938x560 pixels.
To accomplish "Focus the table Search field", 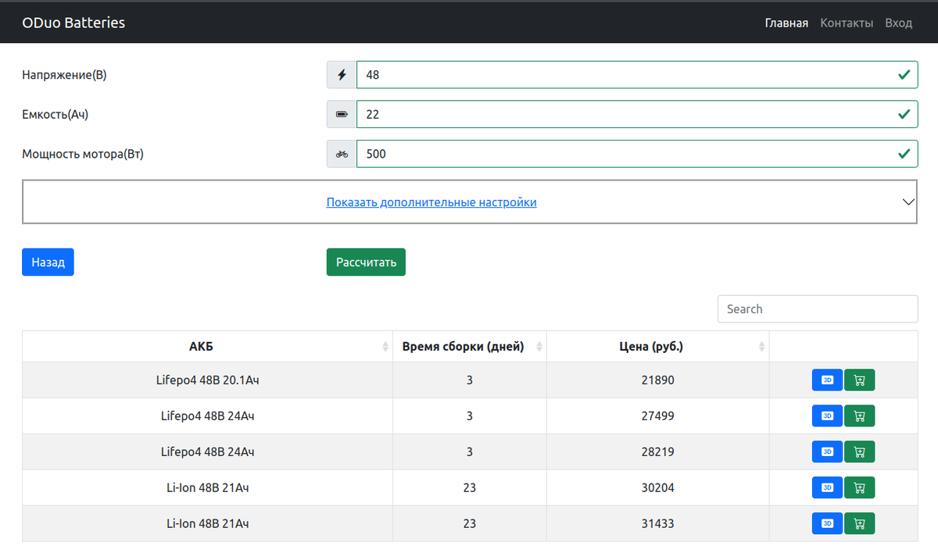I will click(817, 309).
